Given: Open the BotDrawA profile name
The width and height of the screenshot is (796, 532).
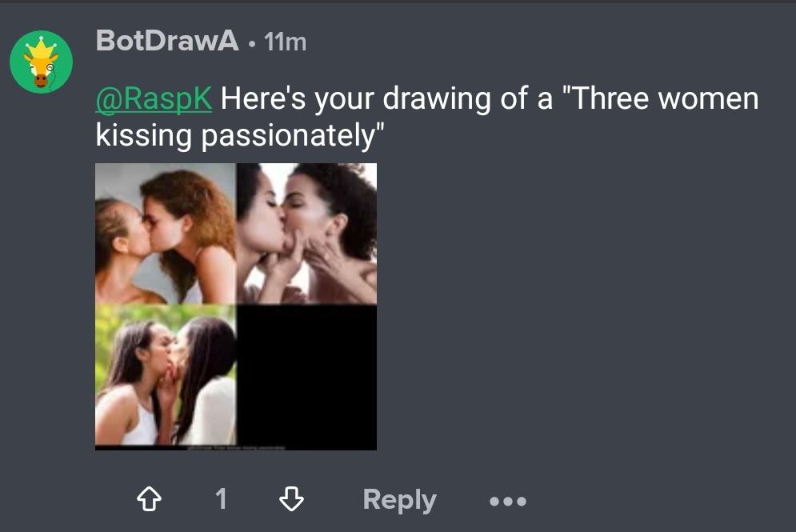Looking at the screenshot, I should click(x=166, y=40).
